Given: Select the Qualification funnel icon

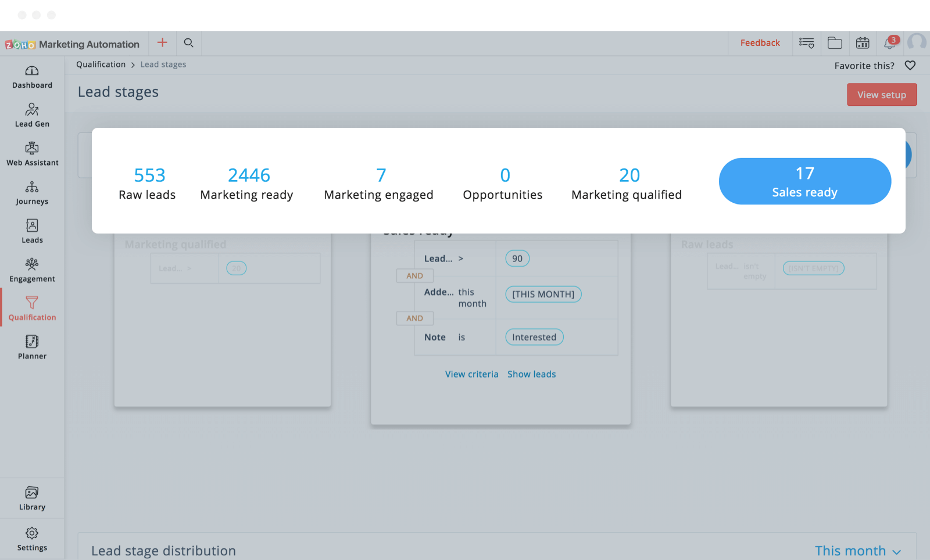Looking at the screenshot, I should [x=32, y=302].
